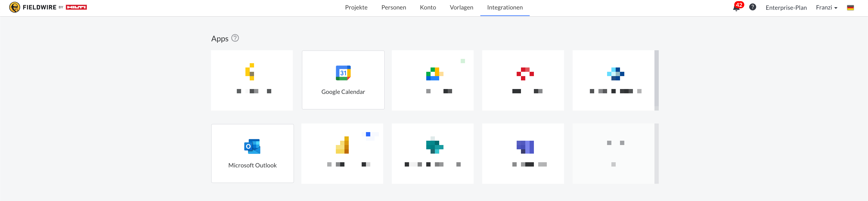Switch to the Personen tab
The height and width of the screenshot is (201, 868).
pyautogui.click(x=394, y=7)
